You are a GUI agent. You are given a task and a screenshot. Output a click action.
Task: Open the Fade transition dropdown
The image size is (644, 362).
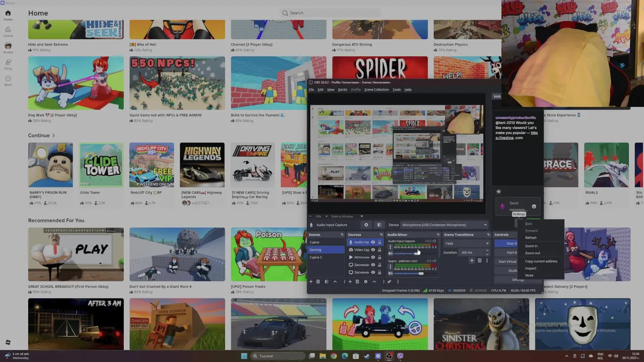pyautogui.click(x=467, y=243)
